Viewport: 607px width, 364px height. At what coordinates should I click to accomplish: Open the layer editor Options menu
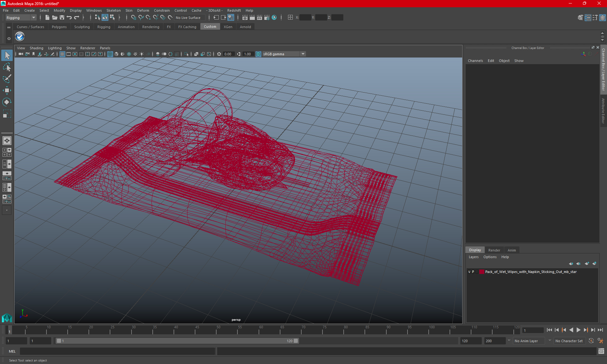tap(490, 257)
